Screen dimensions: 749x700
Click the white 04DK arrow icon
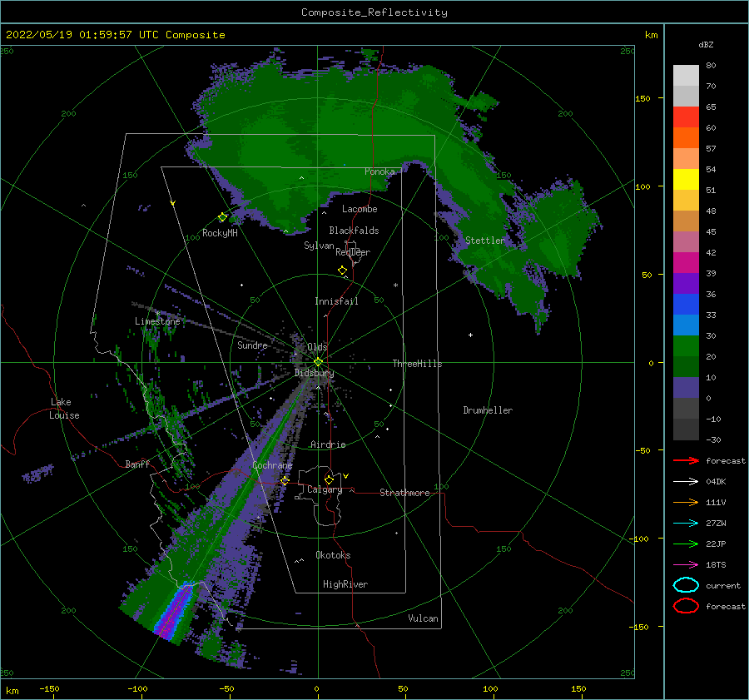click(x=686, y=482)
